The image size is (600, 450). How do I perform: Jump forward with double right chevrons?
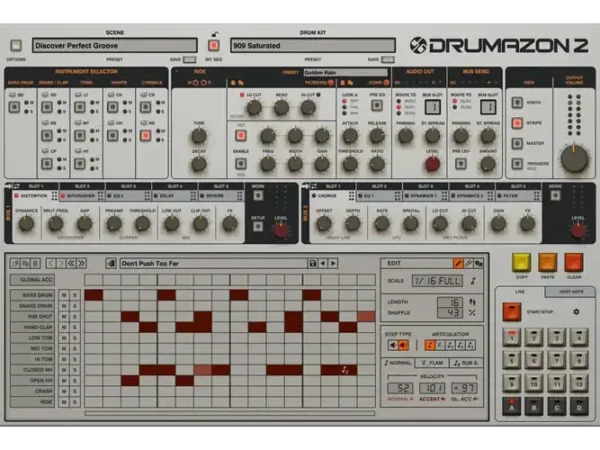click(x=82, y=263)
